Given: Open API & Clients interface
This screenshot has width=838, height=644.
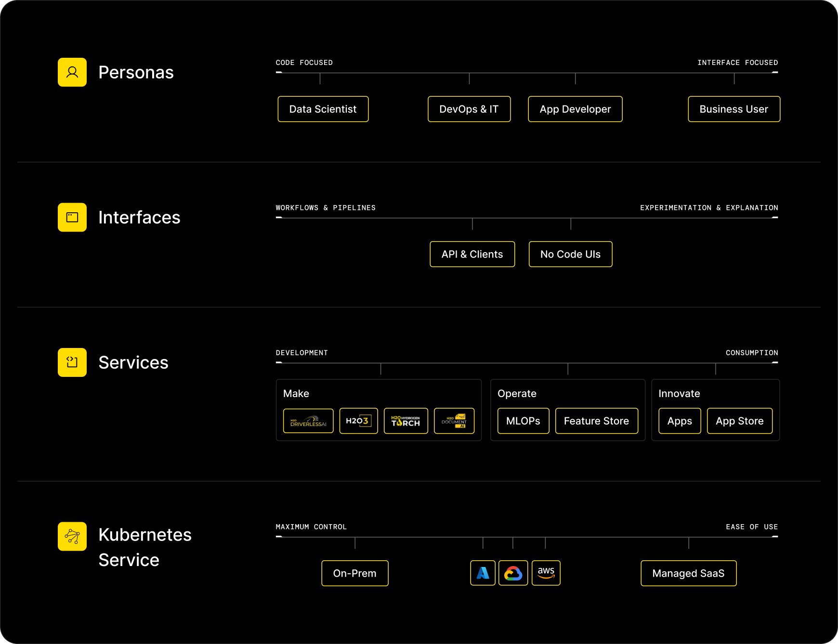Looking at the screenshot, I should [472, 254].
